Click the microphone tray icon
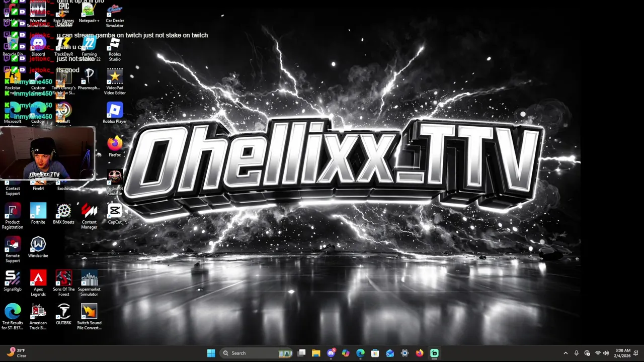This screenshot has height=362, width=644. [x=576, y=353]
